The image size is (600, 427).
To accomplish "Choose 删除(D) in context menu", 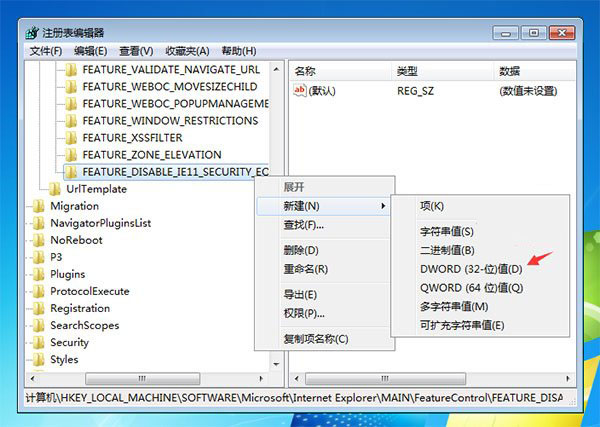I will point(325,251).
